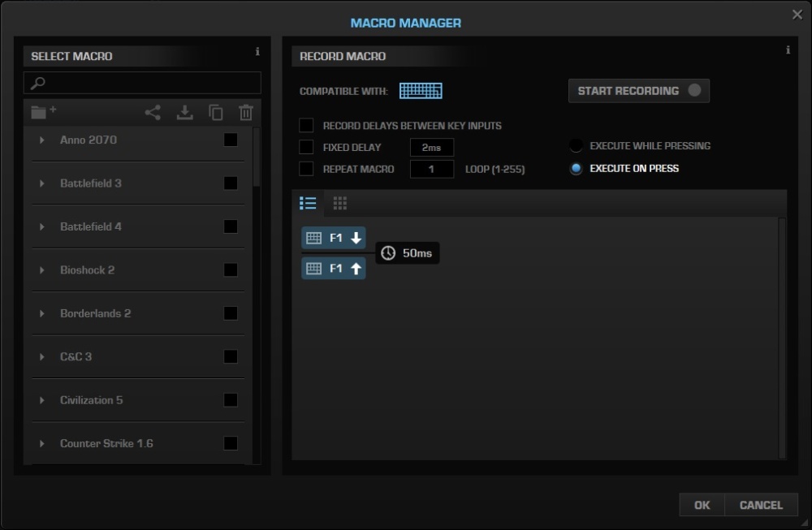
Task: Click the Cancel button
Action: (761, 505)
